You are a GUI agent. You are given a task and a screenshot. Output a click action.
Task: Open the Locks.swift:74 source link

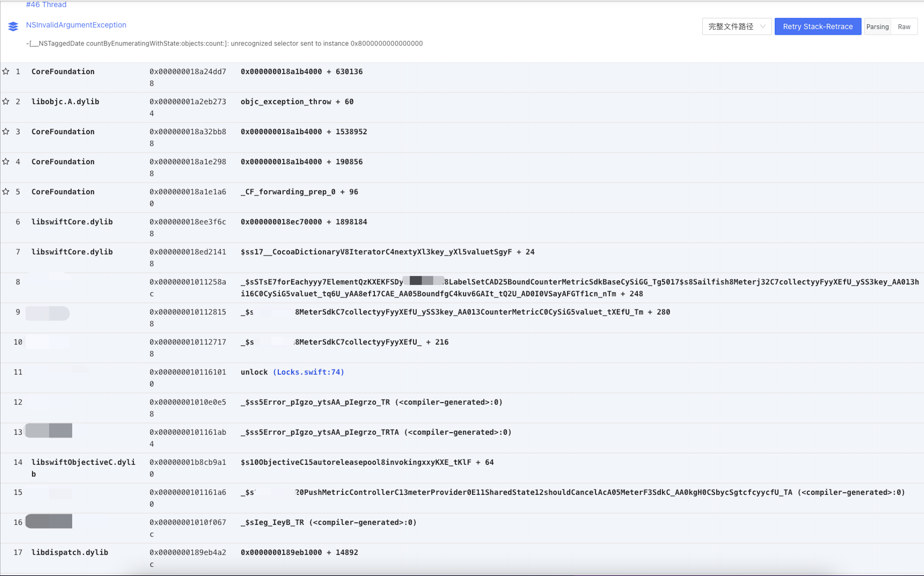pyautogui.click(x=309, y=372)
